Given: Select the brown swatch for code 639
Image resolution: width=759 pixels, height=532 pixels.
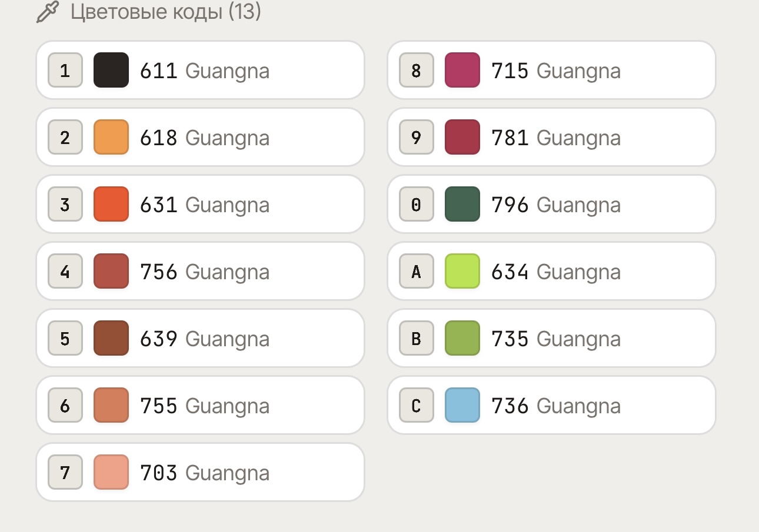Looking at the screenshot, I should (x=111, y=338).
